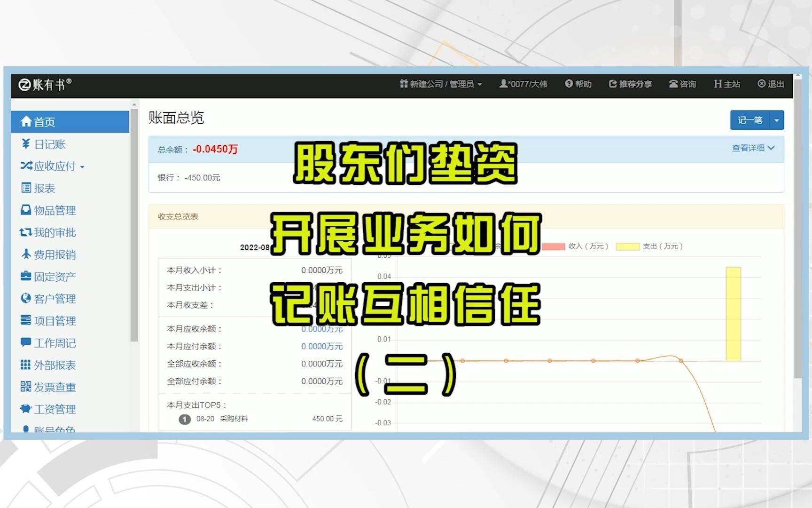Open the 首页 home icon in sidebar
Screen dimensions: 812x508
pyautogui.click(x=26, y=122)
